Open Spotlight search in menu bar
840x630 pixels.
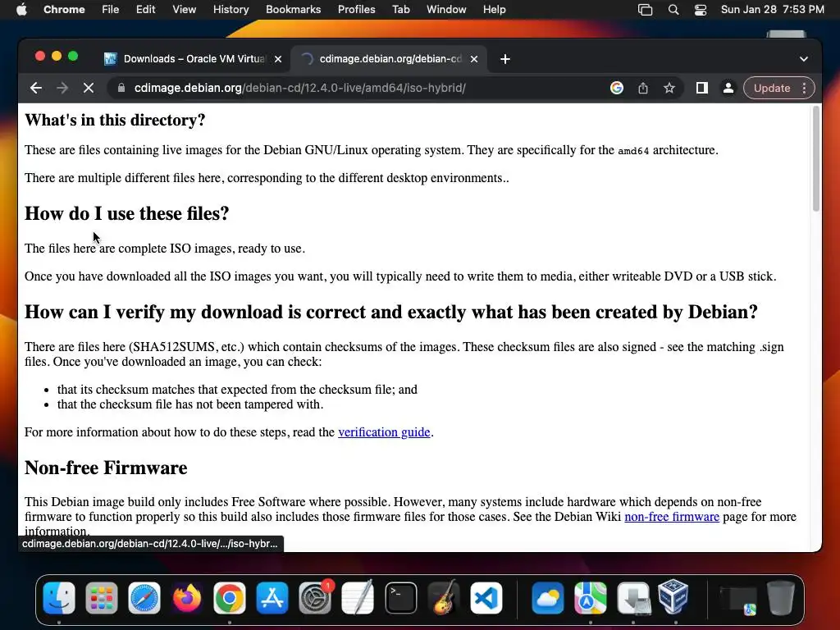click(673, 10)
